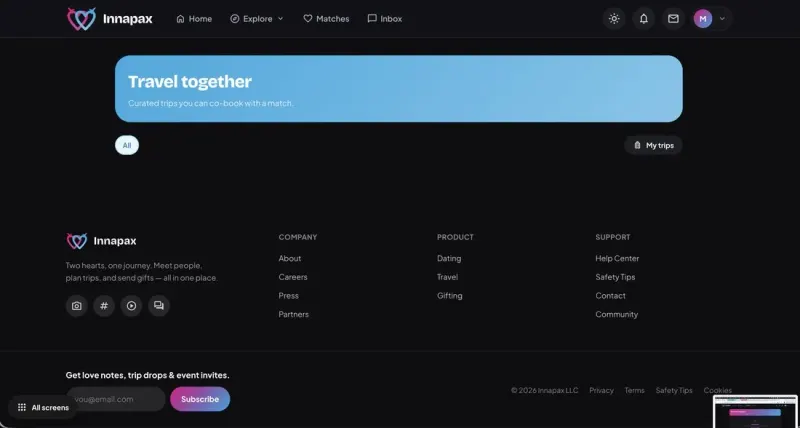Click the play video social icon
This screenshot has height=428, width=800.
coord(131,306)
